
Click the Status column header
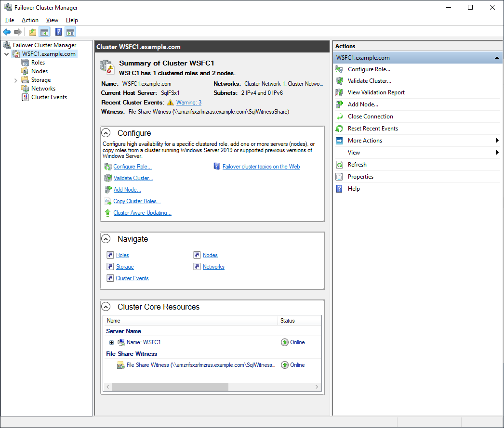click(299, 321)
